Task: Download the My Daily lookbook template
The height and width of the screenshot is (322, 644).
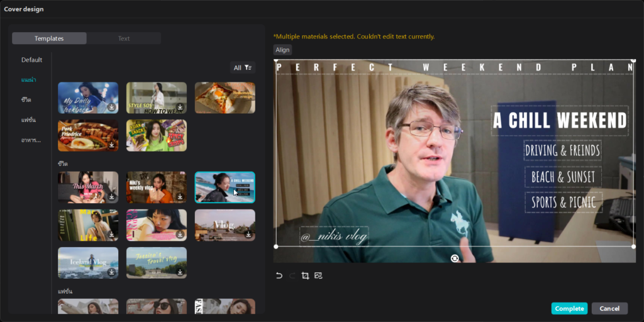Action: pos(111,107)
